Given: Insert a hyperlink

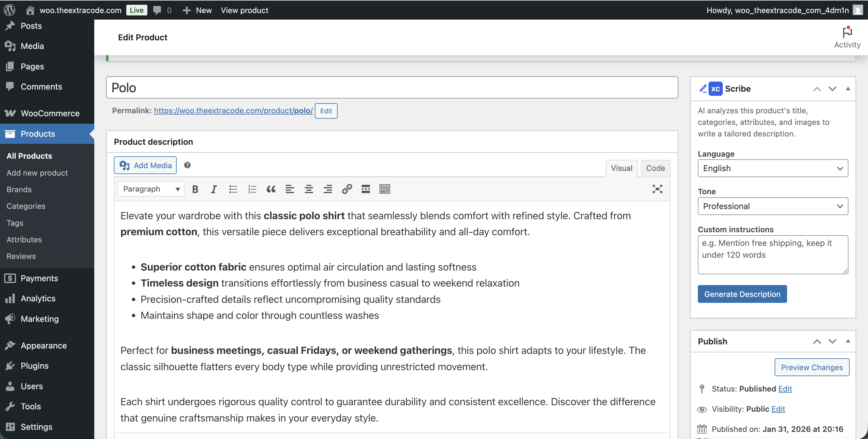Looking at the screenshot, I should point(346,189).
